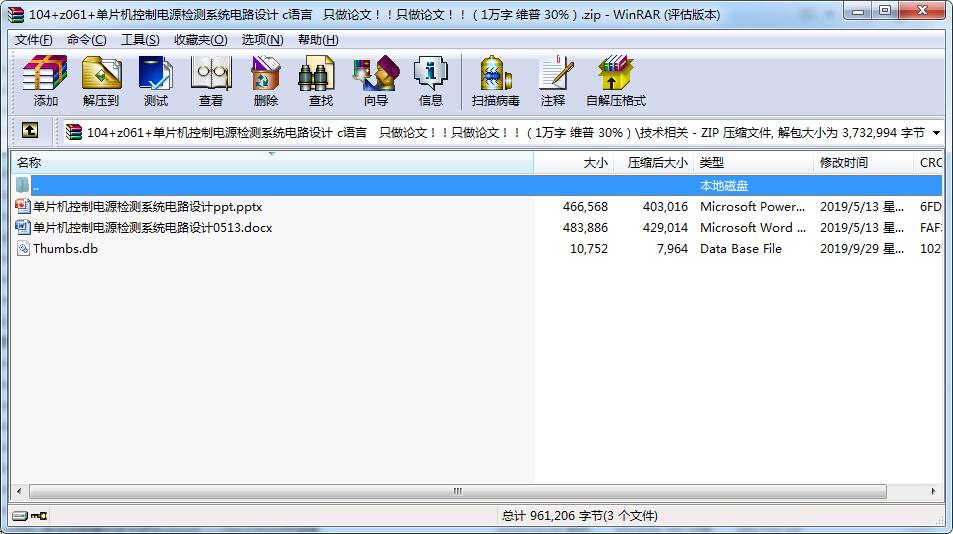Viewport: 953px width, 534px height.
Task: Click size value 10,752
Action: pyautogui.click(x=589, y=248)
